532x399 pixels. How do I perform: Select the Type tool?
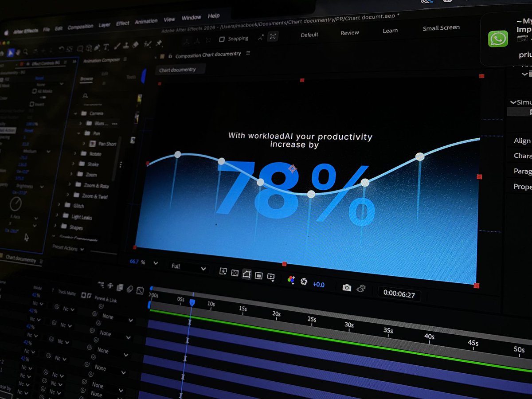click(x=106, y=47)
